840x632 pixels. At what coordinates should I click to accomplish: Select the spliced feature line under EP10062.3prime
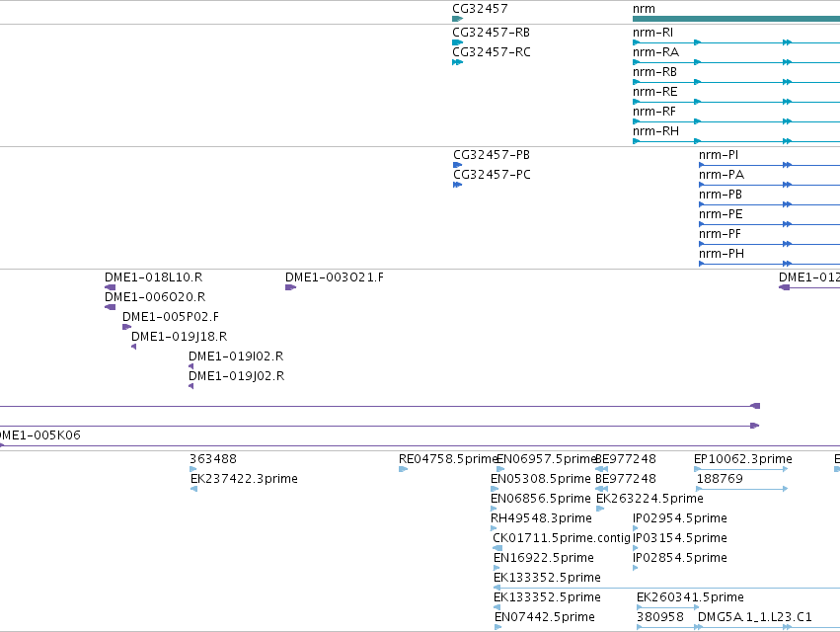pos(741,469)
